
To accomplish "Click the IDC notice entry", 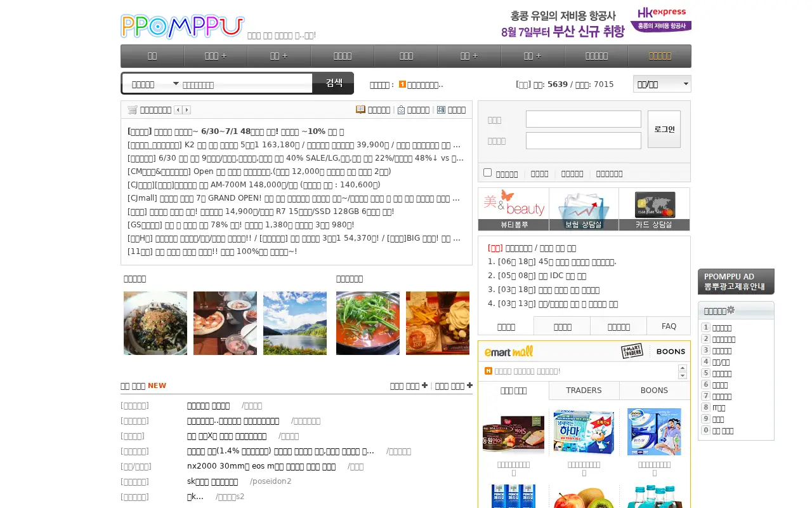I will coord(542,276).
